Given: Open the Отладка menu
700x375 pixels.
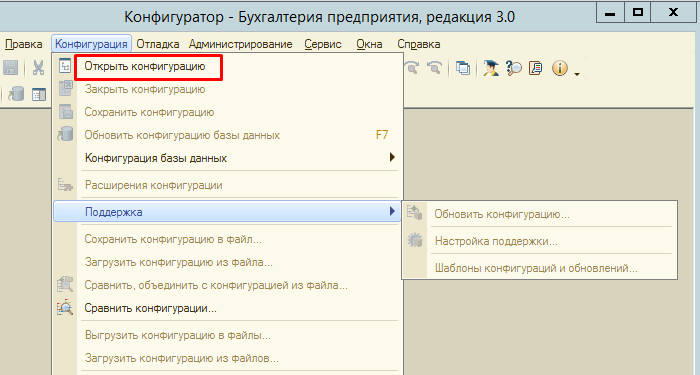Looking at the screenshot, I should point(158,44).
